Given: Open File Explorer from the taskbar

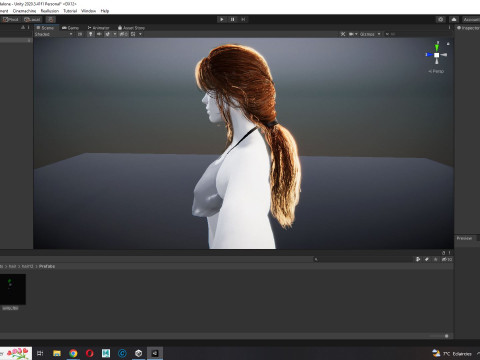Looking at the screenshot, I should coord(57,353).
